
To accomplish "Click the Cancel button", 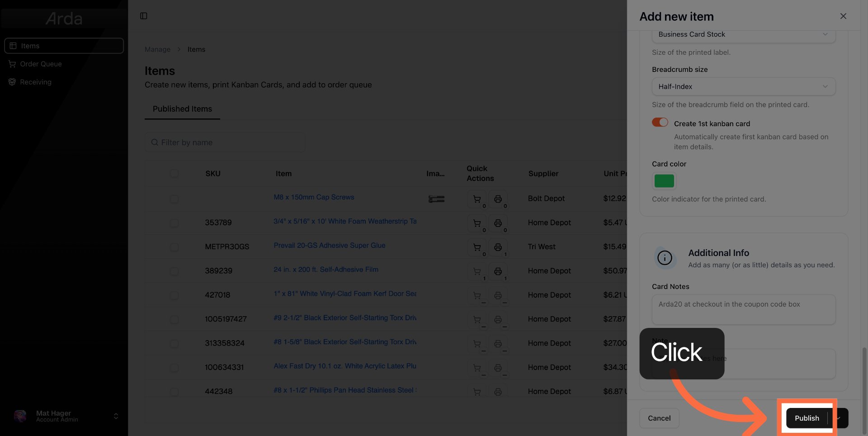I will tap(659, 418).
